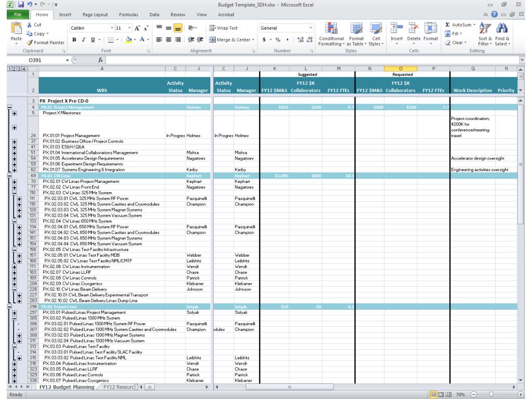Toggle Underline formatting
The height and width of the screenshot is (399, 532).
pyautogui.click(x=92, y=39)
